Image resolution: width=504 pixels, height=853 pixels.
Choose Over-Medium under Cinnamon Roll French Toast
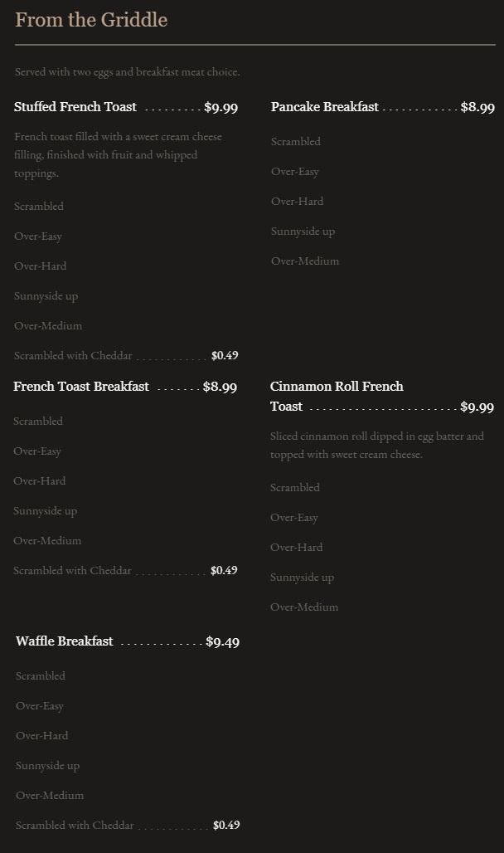coord(304,607)
